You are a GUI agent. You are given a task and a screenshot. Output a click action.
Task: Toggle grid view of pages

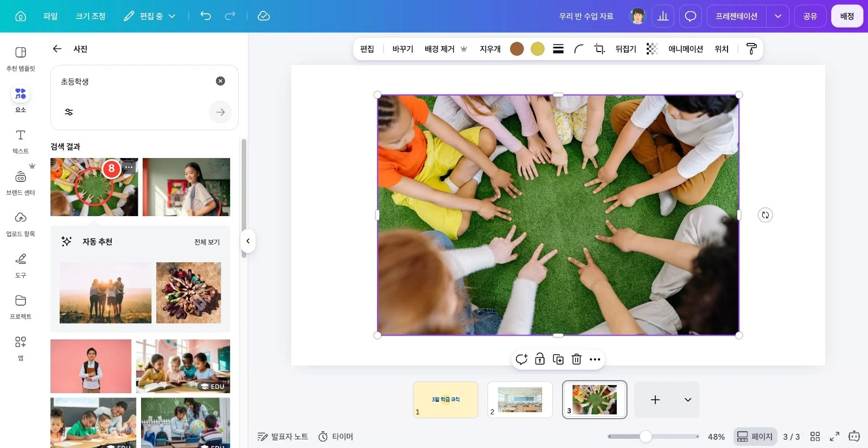[x=815, y=436]
